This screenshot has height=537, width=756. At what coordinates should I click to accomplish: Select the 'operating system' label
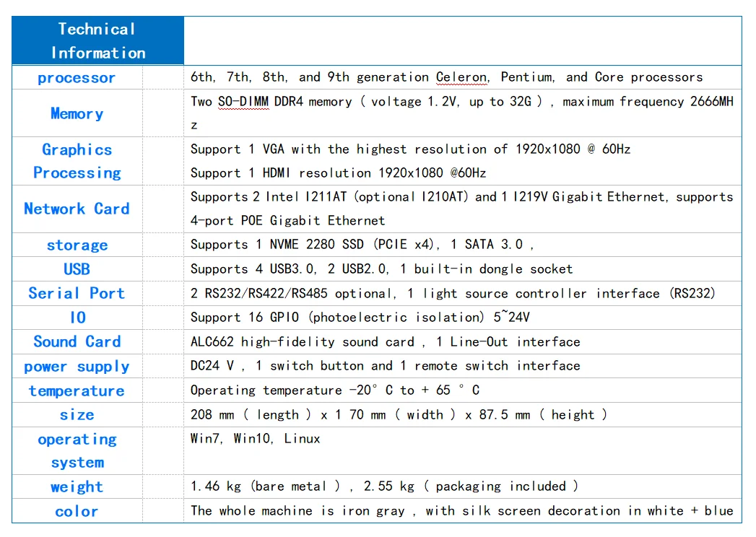tap(77, 450)
